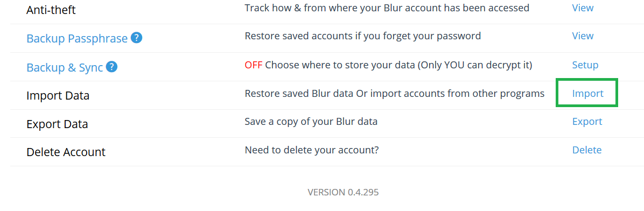Click the 'Save a copy of your Blur data' text
The image size is (644, 211).
[311, 122]
